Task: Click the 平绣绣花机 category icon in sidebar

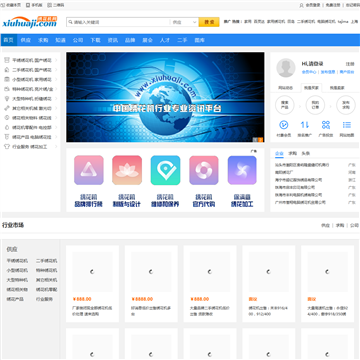Action: click(7, 60)
